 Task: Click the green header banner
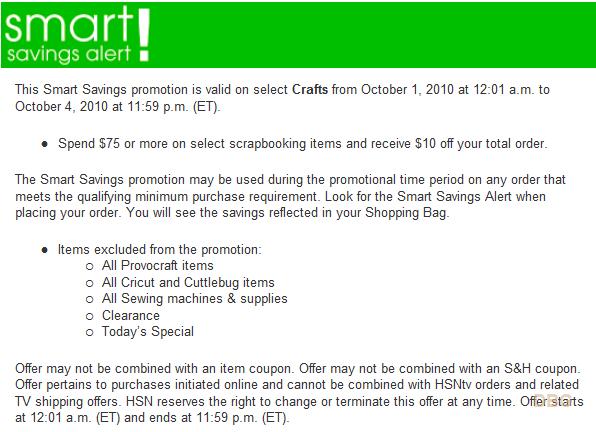tap(298, 35)
